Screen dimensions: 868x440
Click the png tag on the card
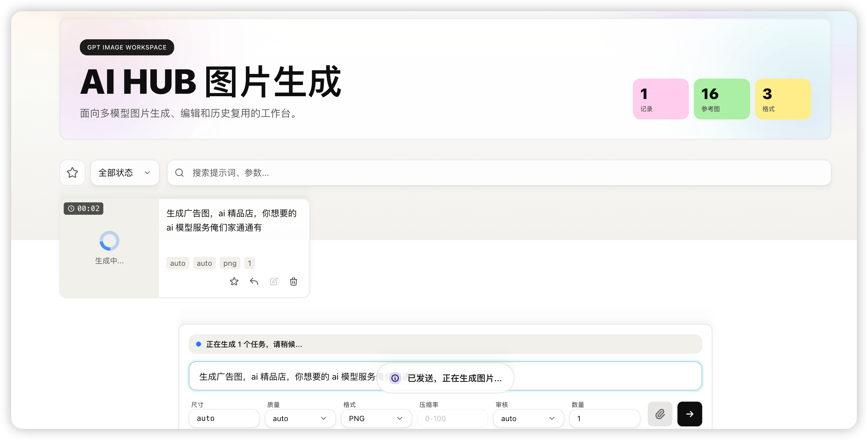point(230,263)
